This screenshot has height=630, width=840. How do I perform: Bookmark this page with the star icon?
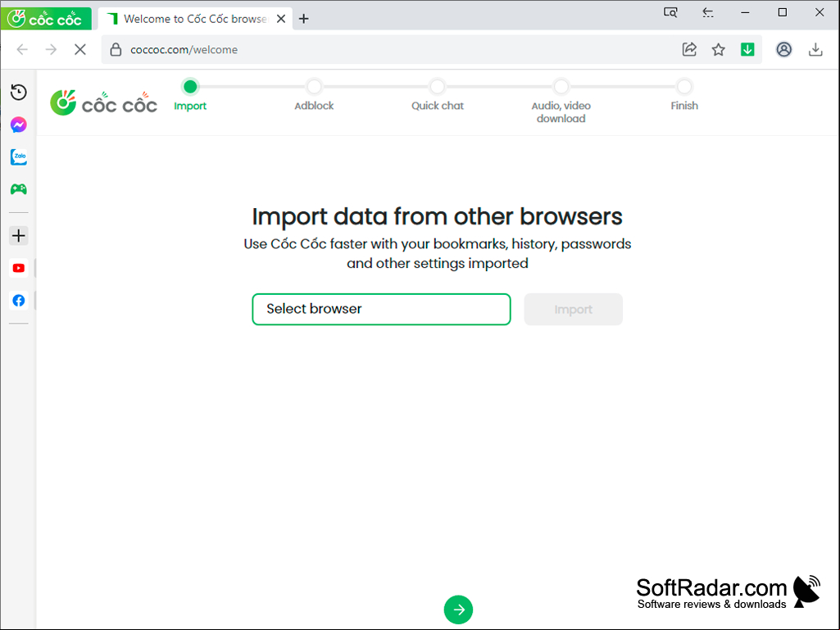(x=719, y=50)
